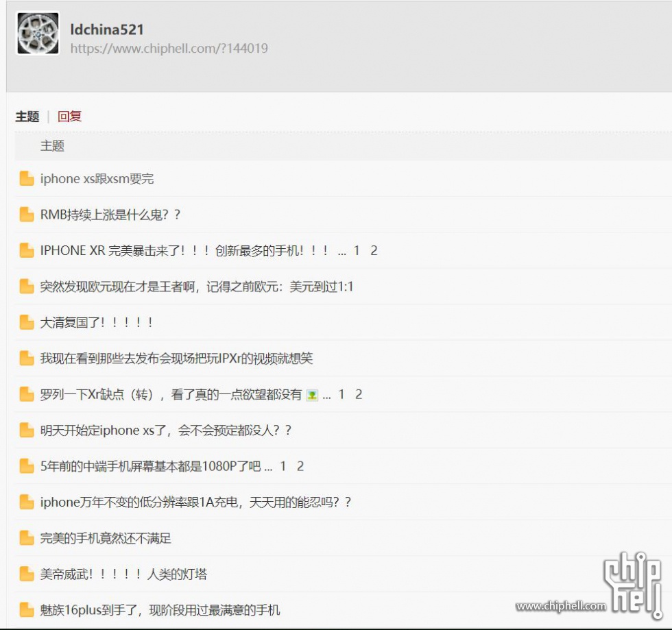Go to page 2 of IPHONE XR thread
This screenshot has height=630, width=672.
click(374, 251)
